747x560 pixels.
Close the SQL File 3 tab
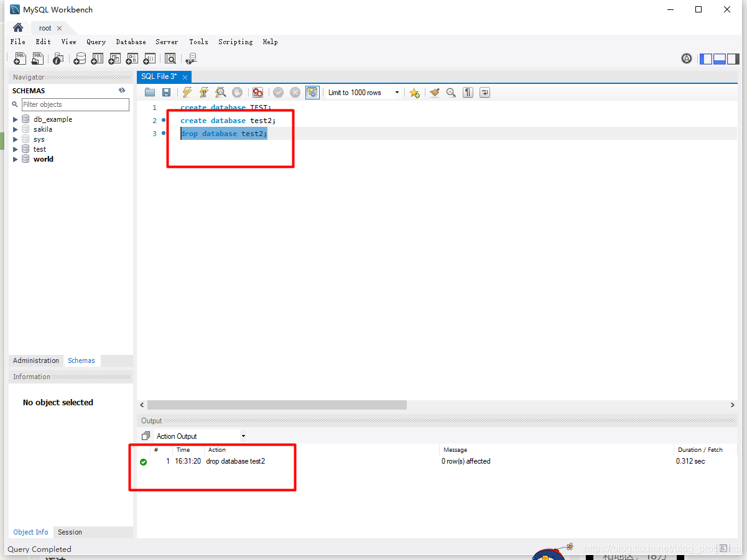[x=185, y=77]
